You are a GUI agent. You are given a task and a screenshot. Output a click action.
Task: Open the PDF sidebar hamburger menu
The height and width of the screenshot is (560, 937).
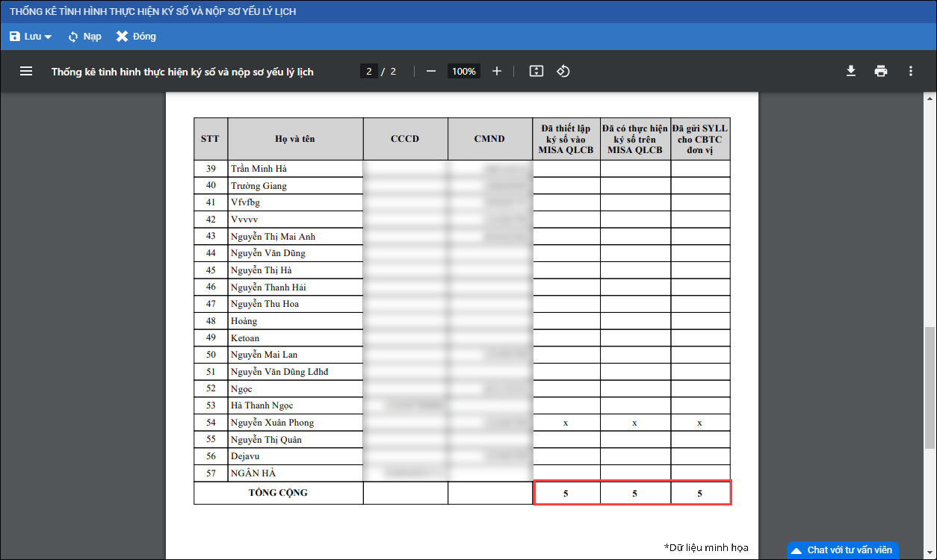(26, 71)
